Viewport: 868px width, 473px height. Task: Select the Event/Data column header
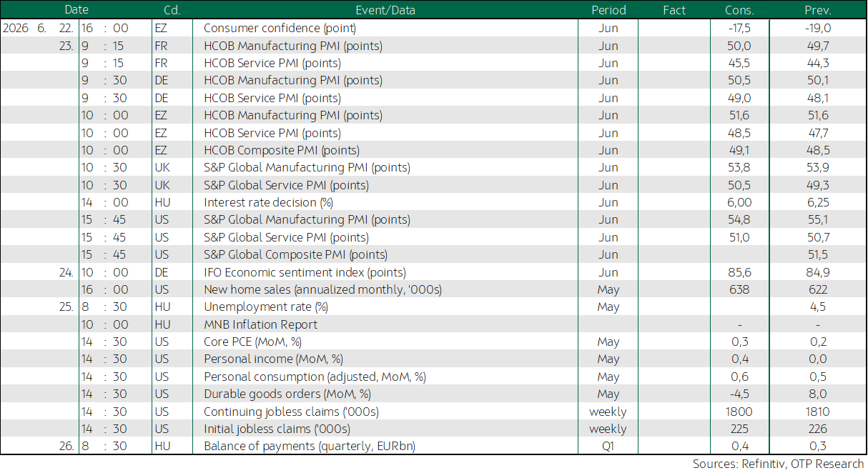point(385,10)
